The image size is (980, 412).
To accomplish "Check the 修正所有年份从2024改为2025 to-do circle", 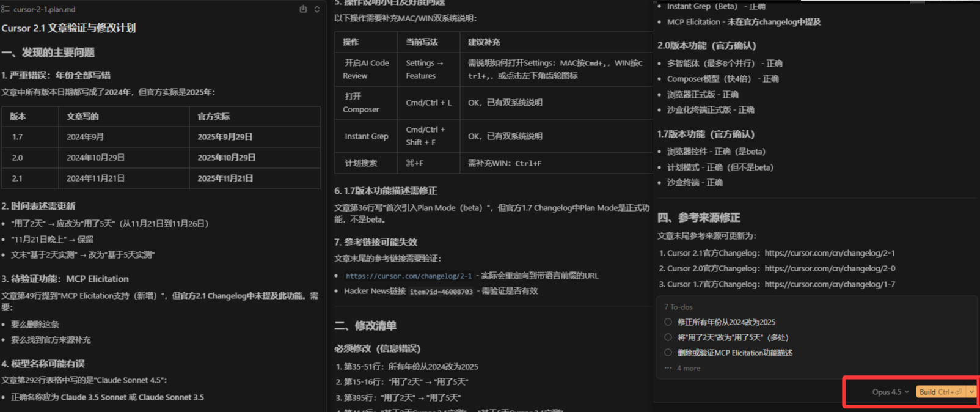I will [x=668, y=322].
